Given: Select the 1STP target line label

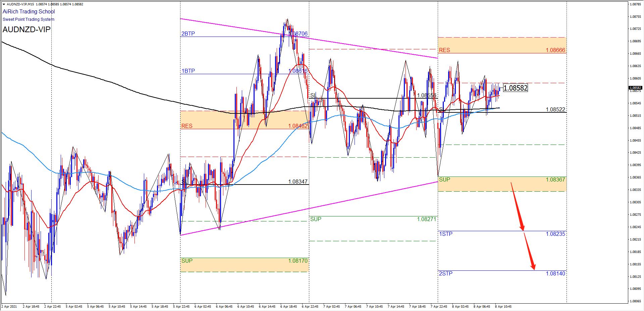Looking at the screenshot, I should click(x=446, y=234).
